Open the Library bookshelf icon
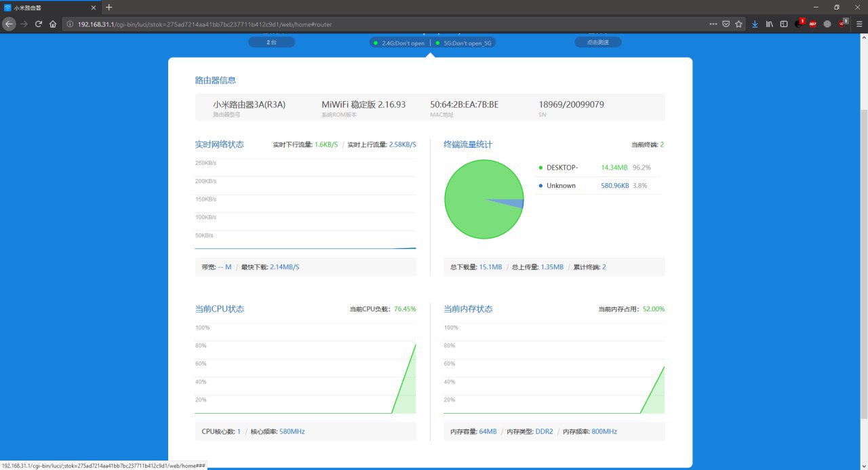The width and height of the screenshot is (868, 470). (770, 24)
